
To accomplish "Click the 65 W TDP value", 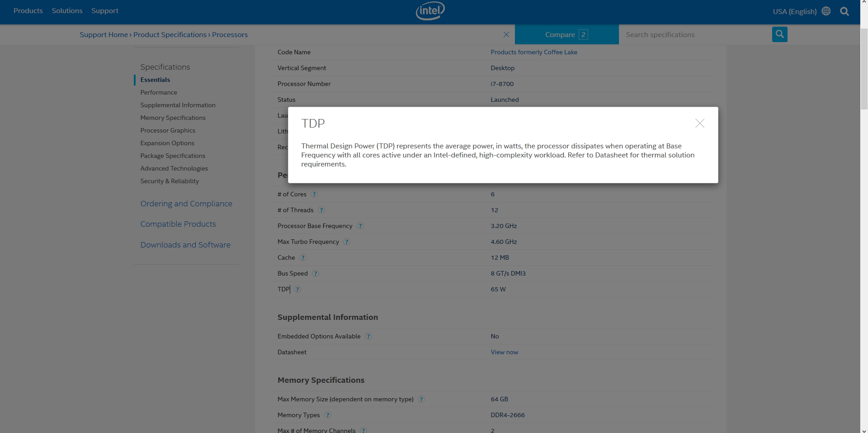I will [x=498, y=289].
